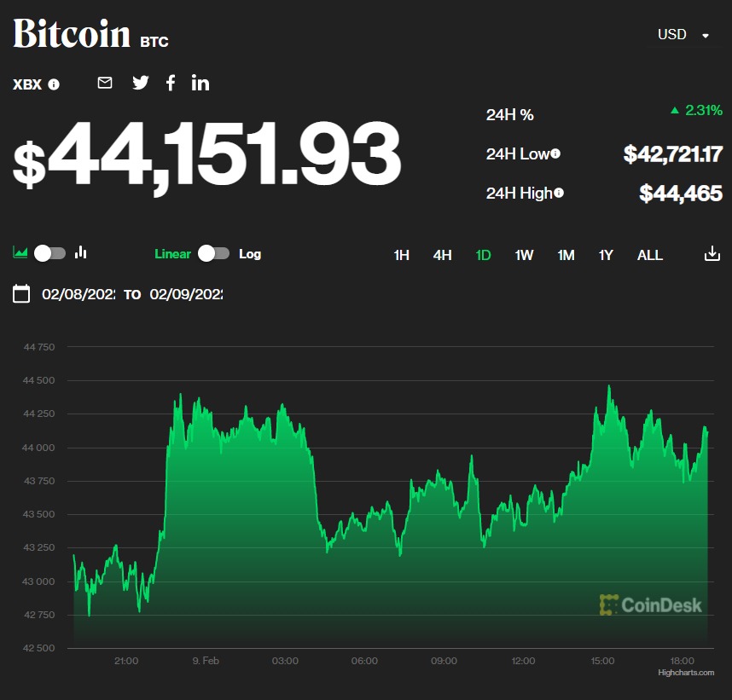Screen dimensions: 732x700
Task: Open the Facebook share icon
Action: pyautogui.click(x=171, y=83)
